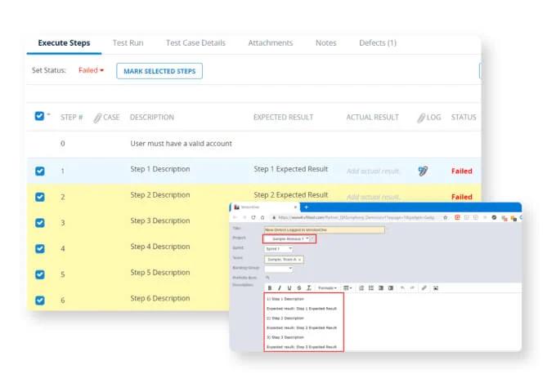The width and height of the screenshot is (556, 392).
Task: Uncheck the Step 4 checkbox
Action: click(x=40, y=248)
